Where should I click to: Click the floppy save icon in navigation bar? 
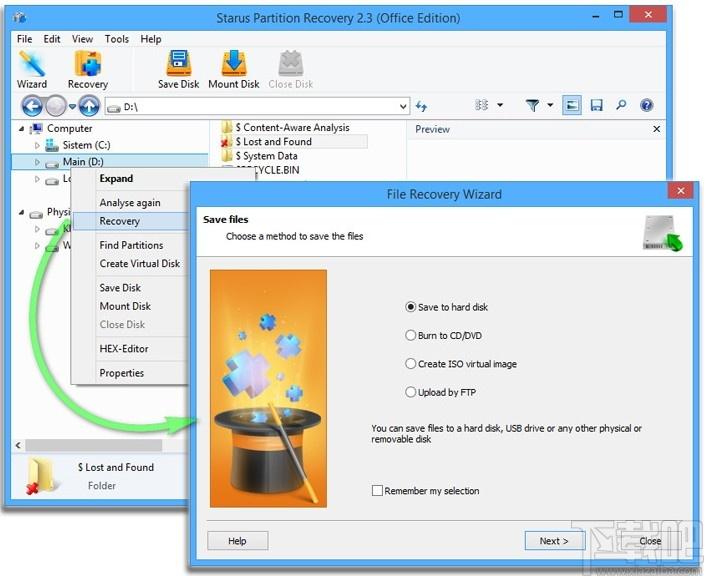(x=597, y=105)
